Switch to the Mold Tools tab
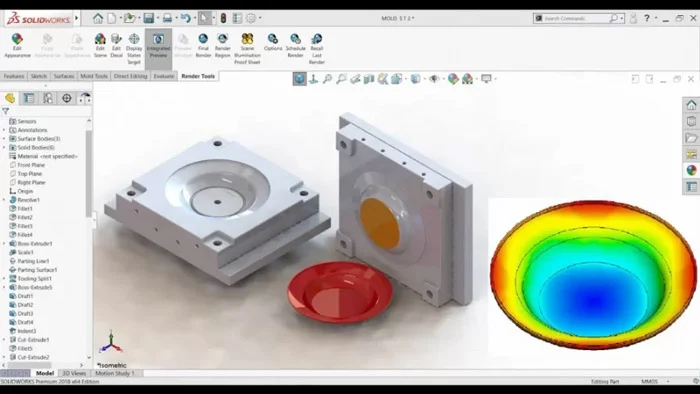 [x=94, y=76]
